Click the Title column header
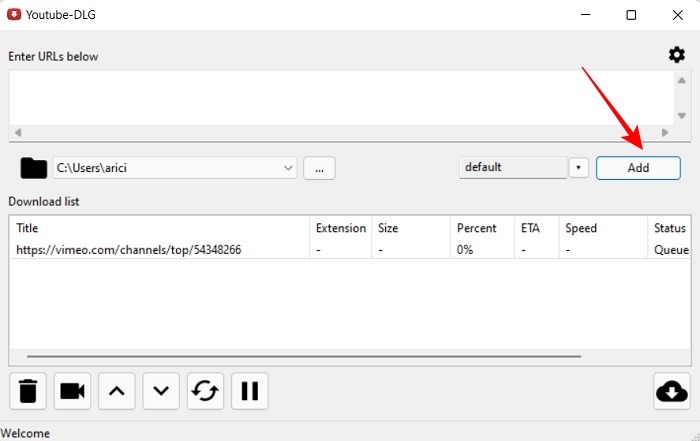Image resolution: width=700 pixels, height=441 pixels. pos(159,228)
